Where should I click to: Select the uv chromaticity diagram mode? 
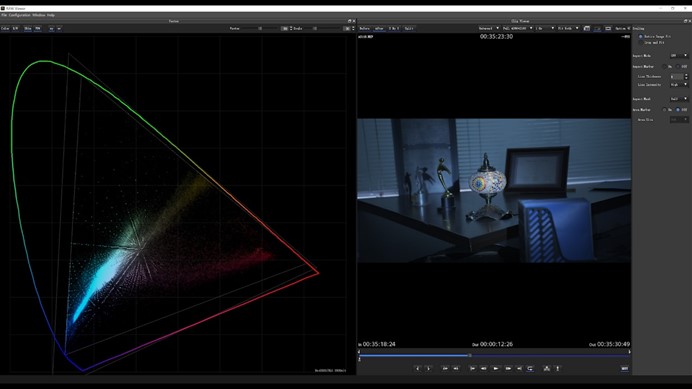point(59,28)
